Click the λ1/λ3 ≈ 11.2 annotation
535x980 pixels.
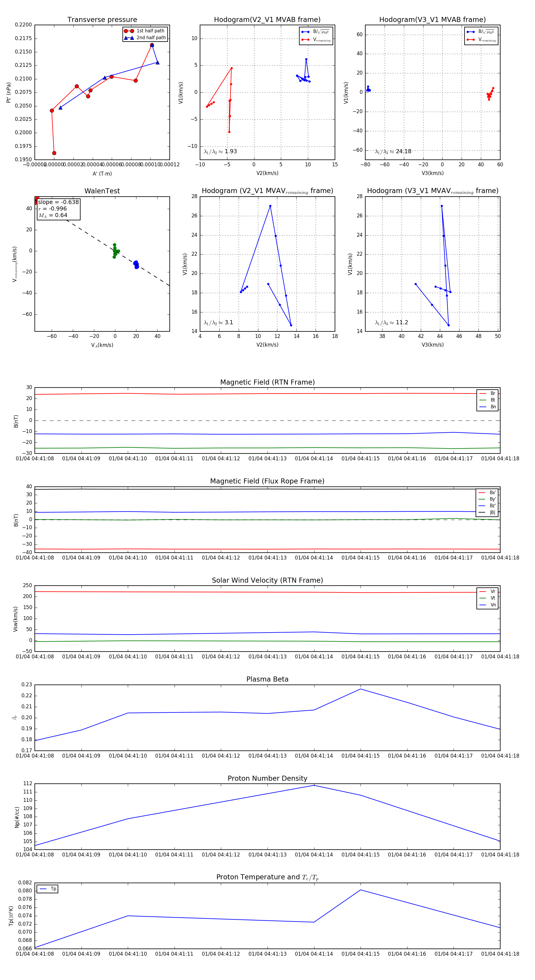(x=391, y=323)
